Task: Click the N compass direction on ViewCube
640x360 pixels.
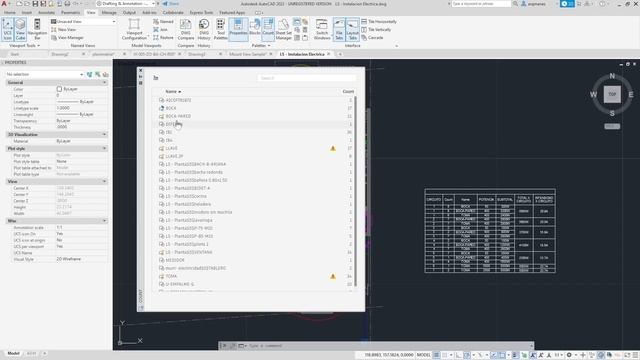Action: [612, 76]
